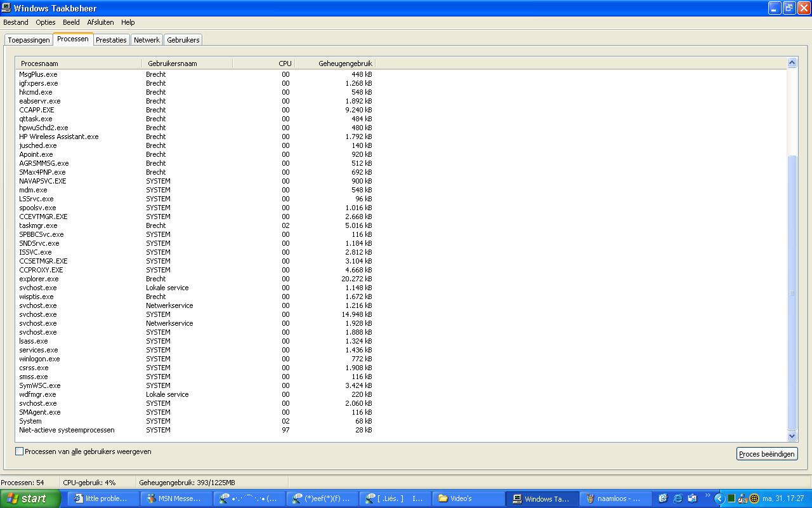
Task: Click the Internet Explorer quick launch icon
Action: pos(678,498)
